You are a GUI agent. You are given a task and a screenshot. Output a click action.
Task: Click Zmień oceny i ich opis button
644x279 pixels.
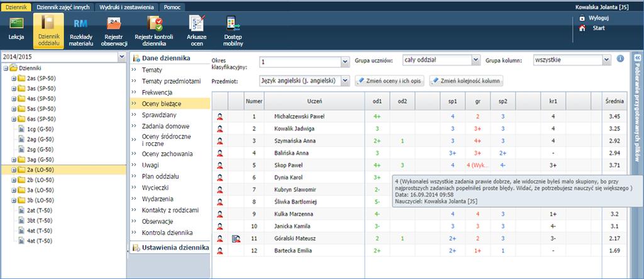(x=389, y=81)
